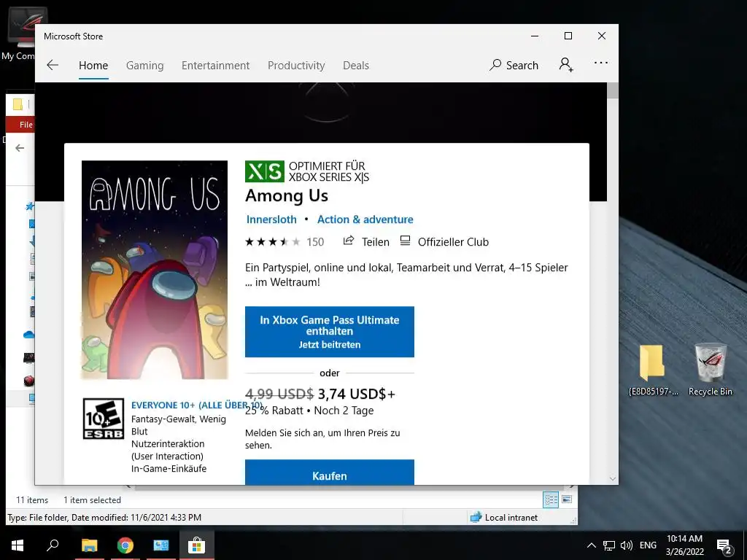The width and height of the screenshot is (747, 560).
Task: Open the Windows Start menu
Action: pos(18,545)
